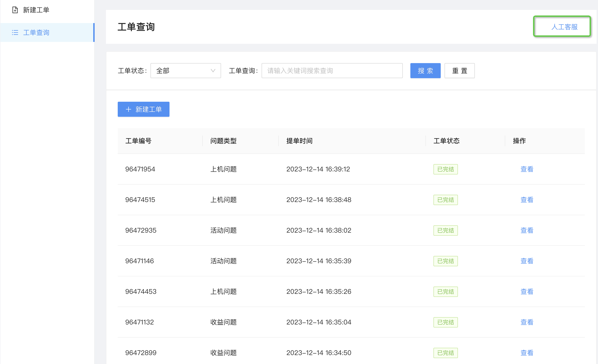Click timestamp 2023-12-14 16:38:02

tap(319, 230)
